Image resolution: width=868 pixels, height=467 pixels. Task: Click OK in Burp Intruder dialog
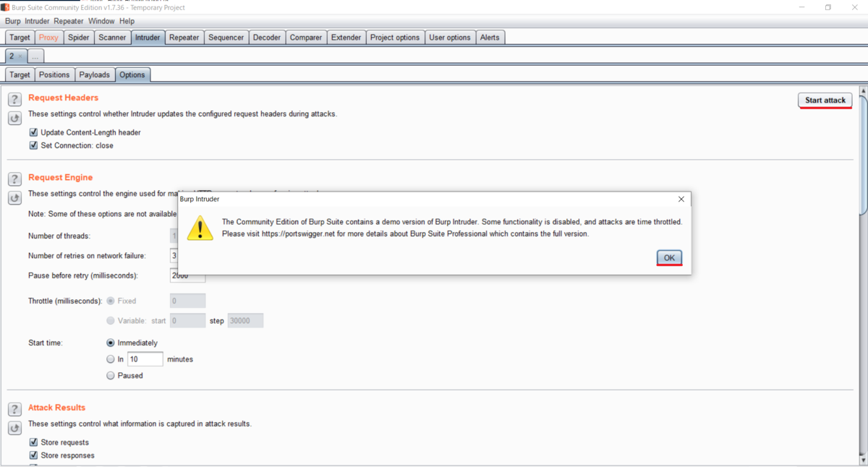pyautogui.click(x=669, y=257)
